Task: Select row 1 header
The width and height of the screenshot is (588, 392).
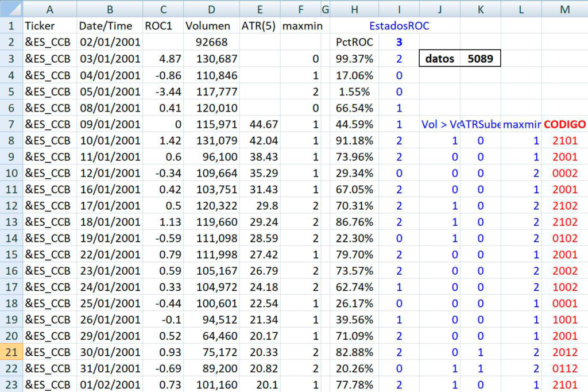Action: pos(11,26)
